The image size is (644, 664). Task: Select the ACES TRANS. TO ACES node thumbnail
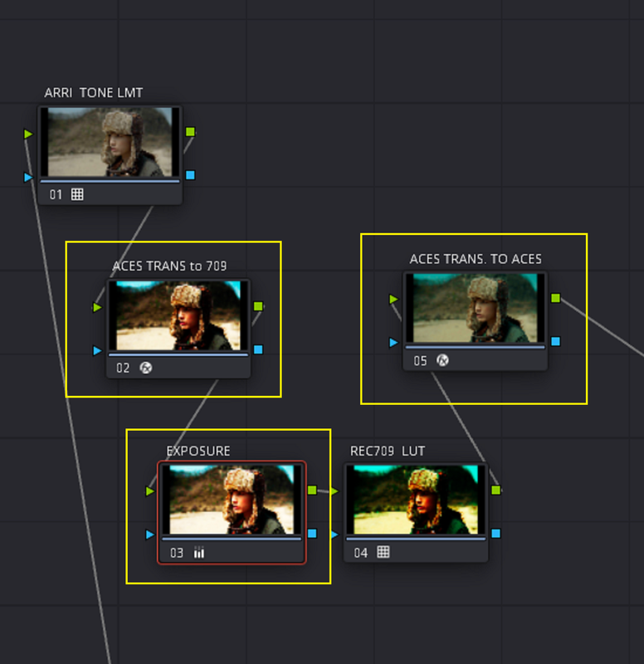[475, 308]
